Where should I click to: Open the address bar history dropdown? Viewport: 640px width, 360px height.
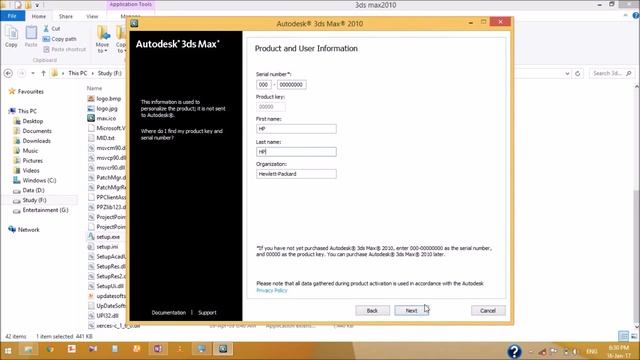point(567,73)
